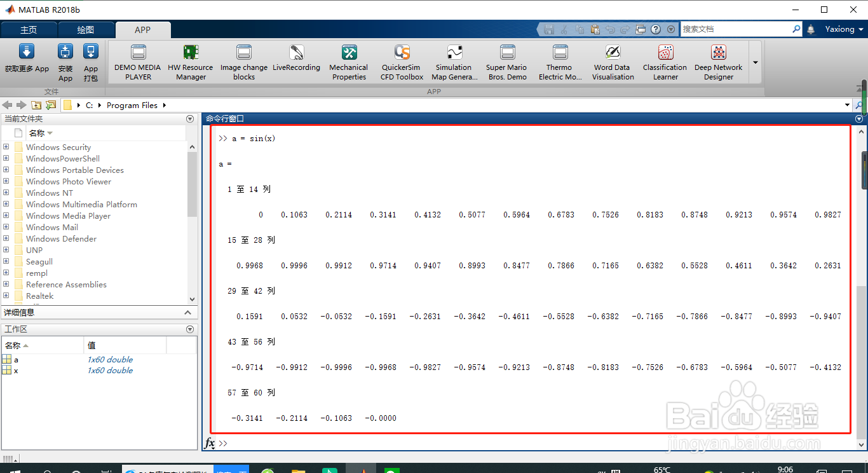The image size is (868, 473).
Task: Select the UNP folder
Action: (x=34, y=250)
